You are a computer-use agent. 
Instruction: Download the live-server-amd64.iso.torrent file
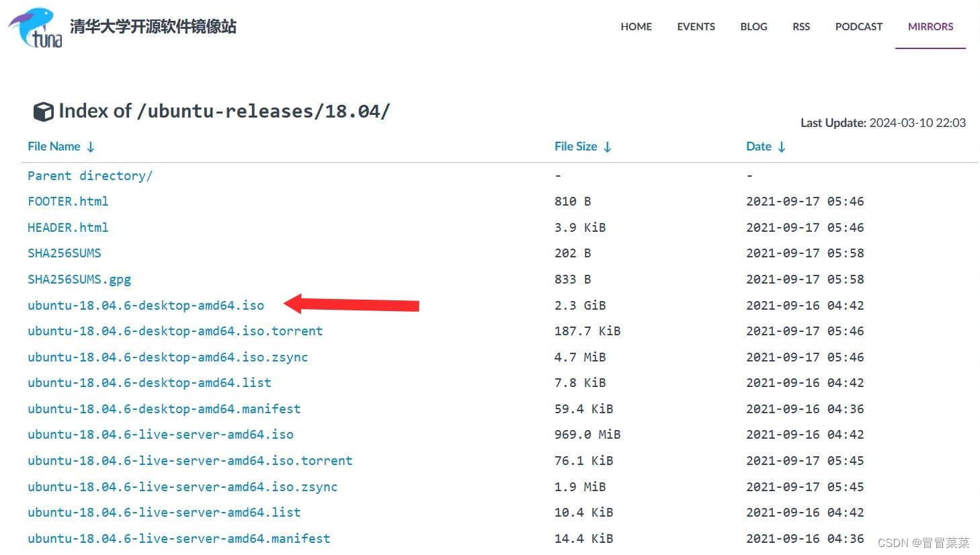coord(190,461)
